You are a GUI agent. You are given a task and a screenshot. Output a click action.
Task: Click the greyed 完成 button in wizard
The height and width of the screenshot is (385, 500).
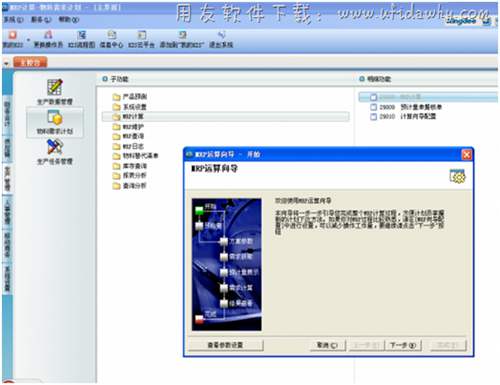point(448,345)
